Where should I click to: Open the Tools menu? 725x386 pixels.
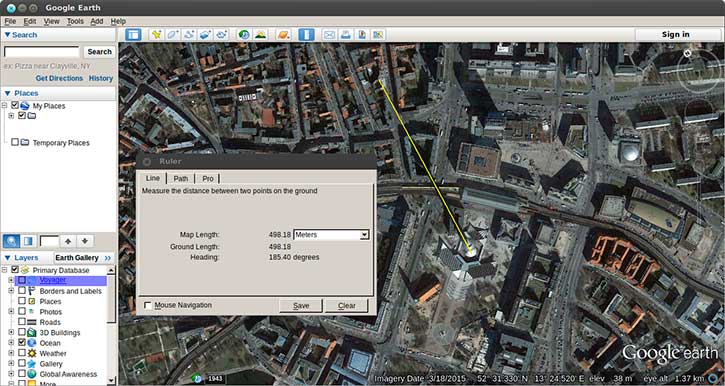click(x=75, y=21)
